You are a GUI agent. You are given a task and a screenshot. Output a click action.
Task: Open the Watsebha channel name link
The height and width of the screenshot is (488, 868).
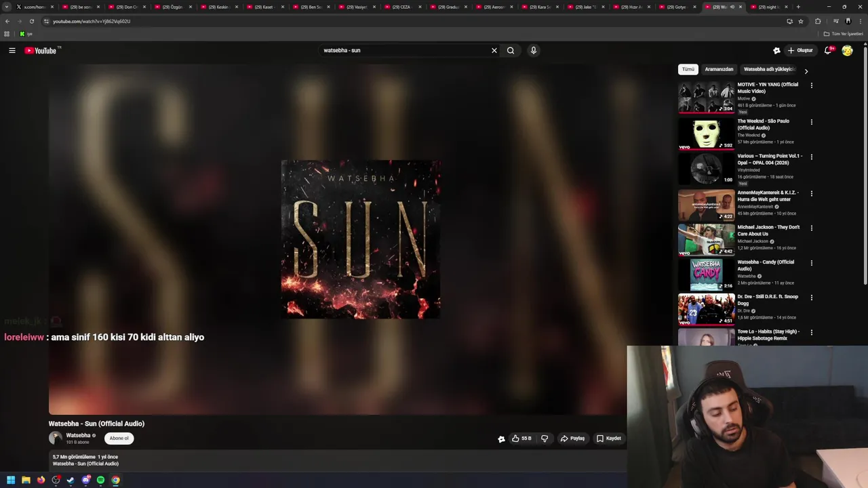click(78, 435)
